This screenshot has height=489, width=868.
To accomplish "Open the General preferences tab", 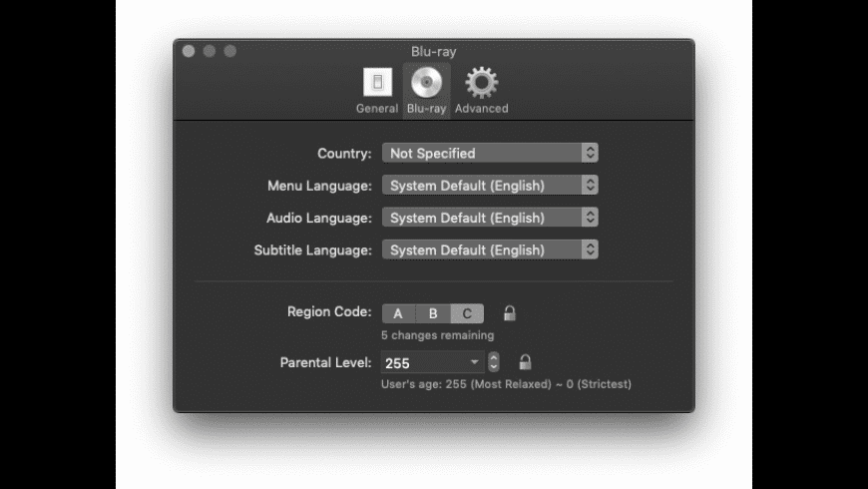I will tap(376, 91).
